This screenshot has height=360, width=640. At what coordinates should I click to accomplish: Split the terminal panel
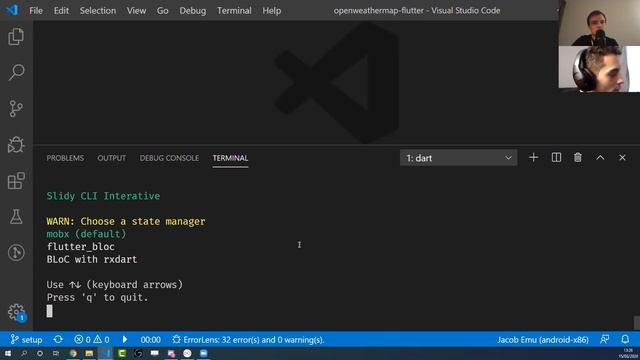[556, 158]
